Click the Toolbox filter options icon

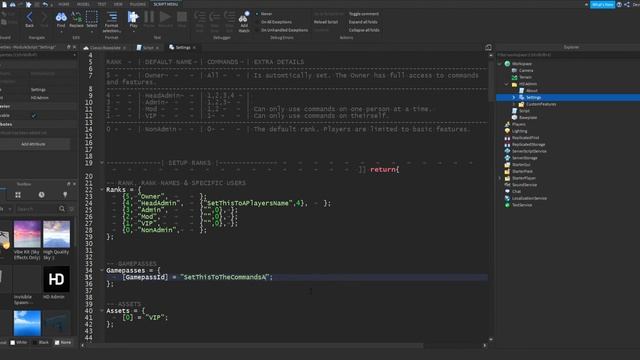point(72,209)
